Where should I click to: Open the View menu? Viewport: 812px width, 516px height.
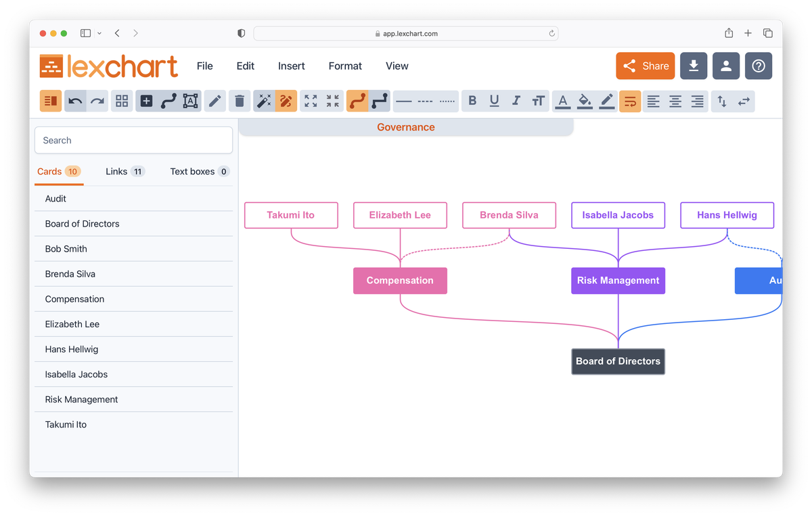coord(397,66)
